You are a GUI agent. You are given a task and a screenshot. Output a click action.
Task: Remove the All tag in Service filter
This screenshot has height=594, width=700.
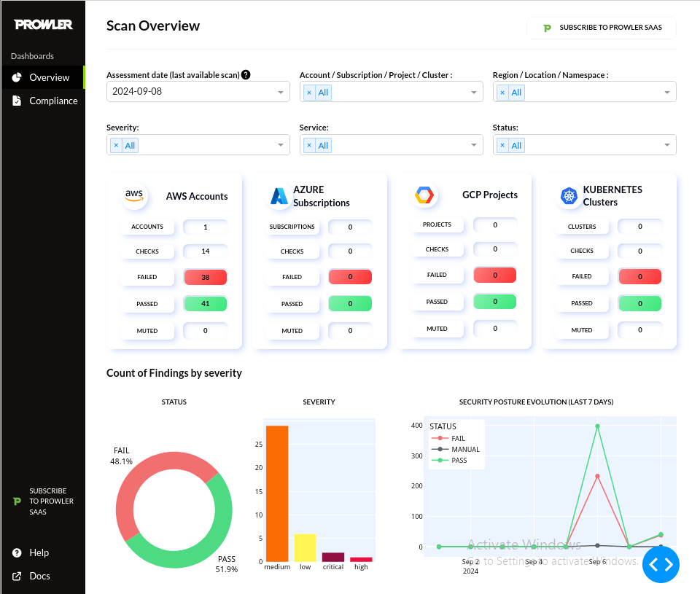pyautogui.click(x=309, y=146)
